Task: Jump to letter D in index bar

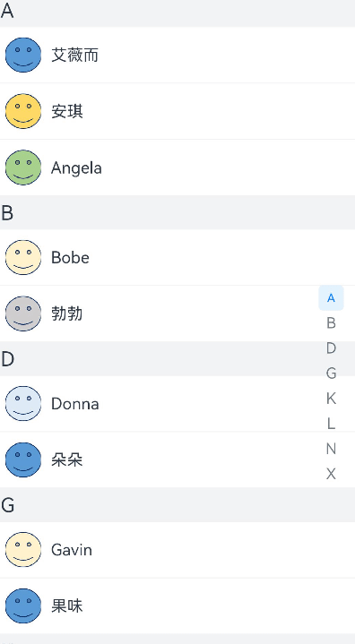Action: pos(331,348)
